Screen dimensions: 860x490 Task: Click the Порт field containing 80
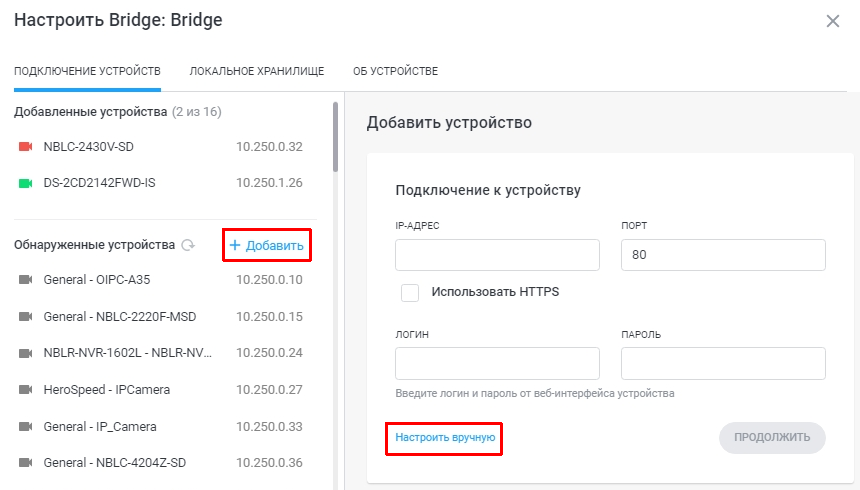(x=723, y=255)
